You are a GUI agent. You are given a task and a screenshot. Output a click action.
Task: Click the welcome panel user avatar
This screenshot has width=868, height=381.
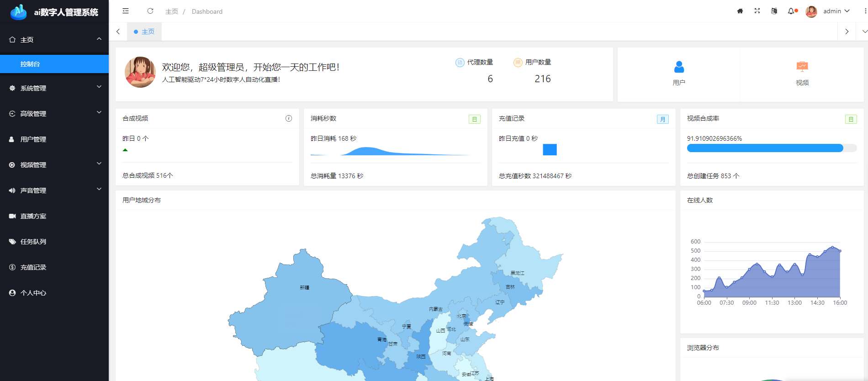coord(140,72)
